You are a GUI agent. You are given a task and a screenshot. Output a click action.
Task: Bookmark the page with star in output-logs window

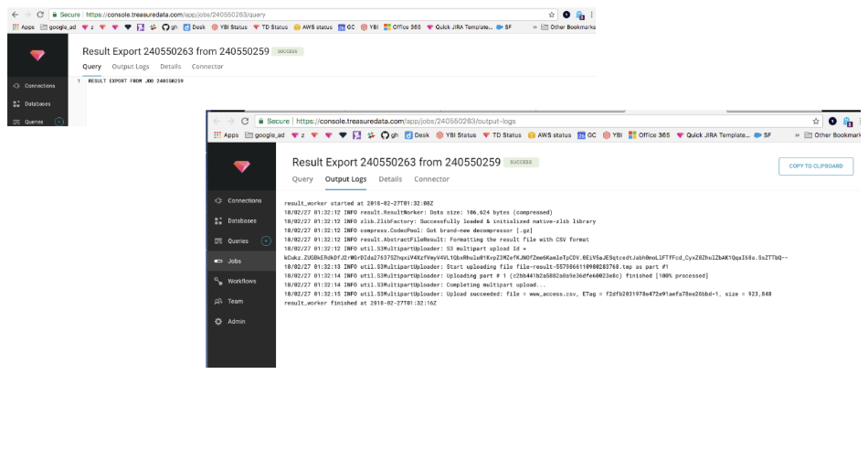pos(816,121)
